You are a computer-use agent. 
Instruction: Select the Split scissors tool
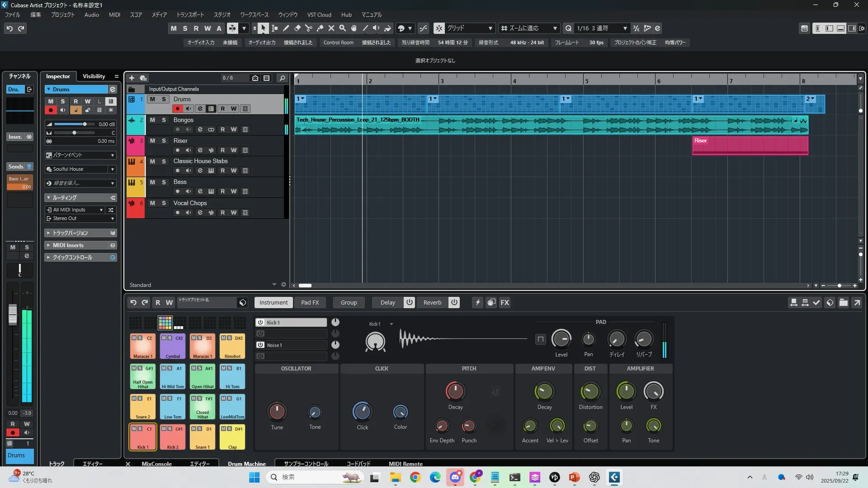309,28
